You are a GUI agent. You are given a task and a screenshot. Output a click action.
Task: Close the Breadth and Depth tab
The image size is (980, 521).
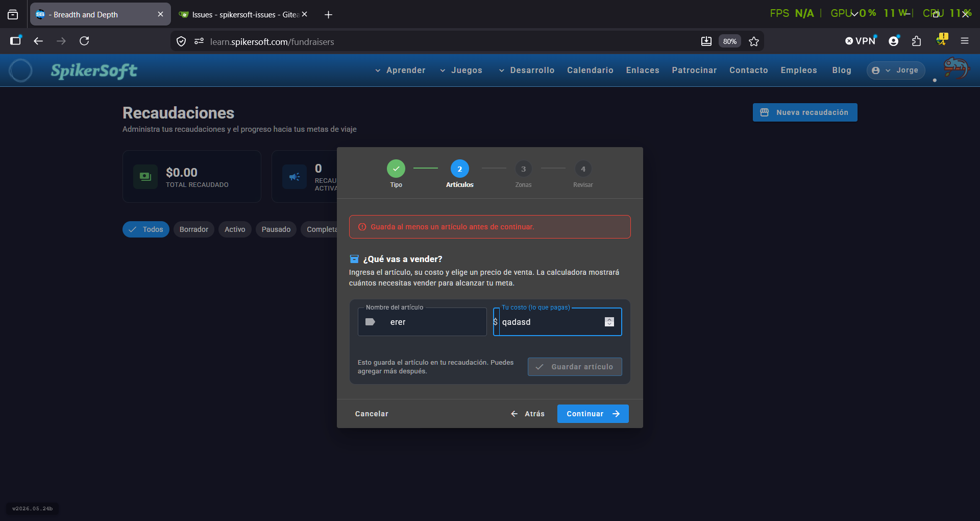160,14
